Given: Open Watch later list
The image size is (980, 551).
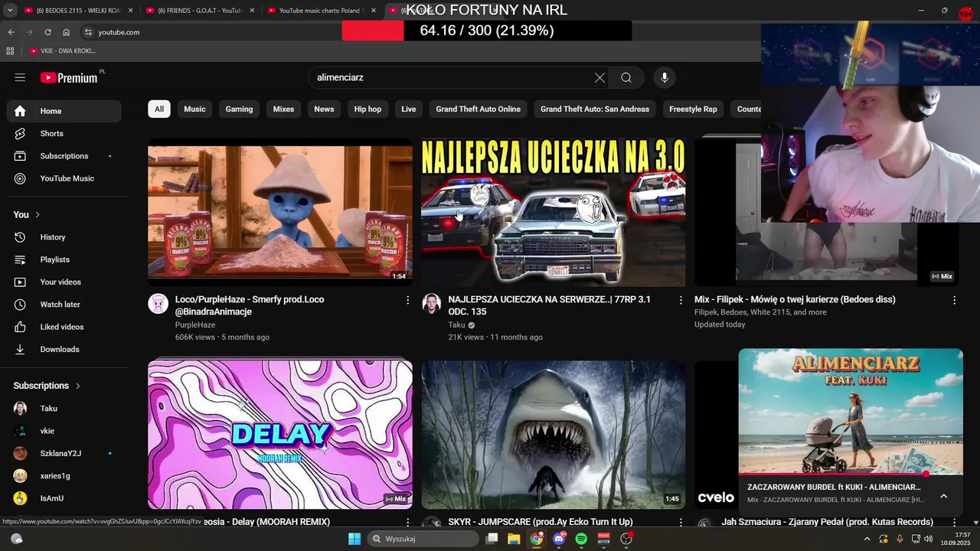Looking at the screenshot, I should pyautogui.click(x=64, y=305).
